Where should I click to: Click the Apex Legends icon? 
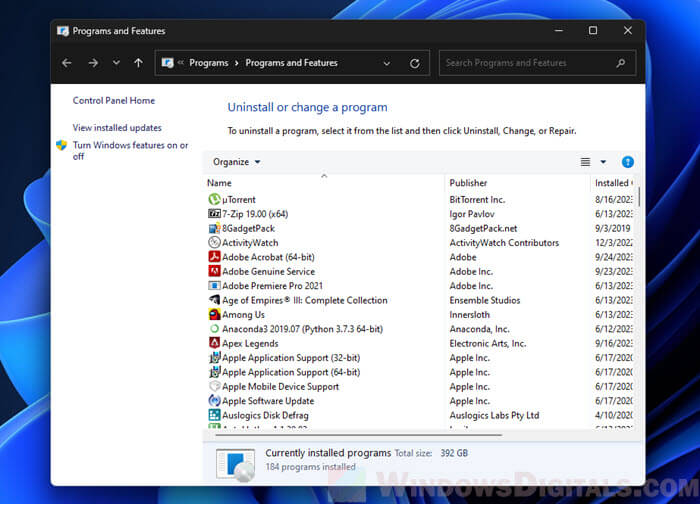[x=214, y=343]
